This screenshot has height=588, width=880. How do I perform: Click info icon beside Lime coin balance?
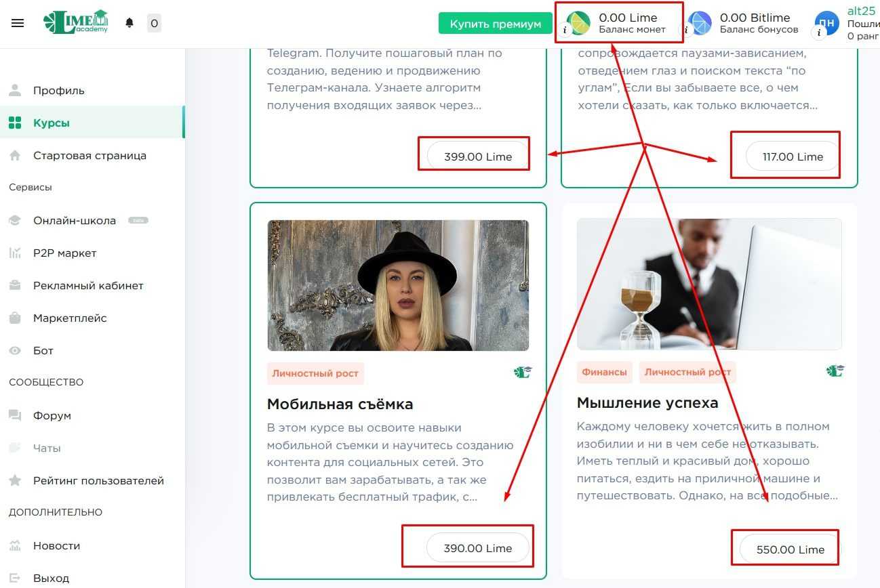[565, 30]
